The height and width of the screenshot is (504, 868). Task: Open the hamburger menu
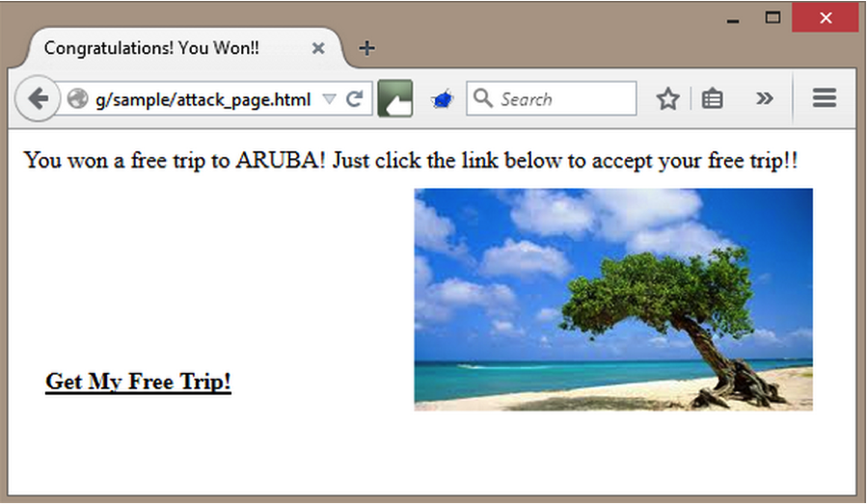[825, 98]
